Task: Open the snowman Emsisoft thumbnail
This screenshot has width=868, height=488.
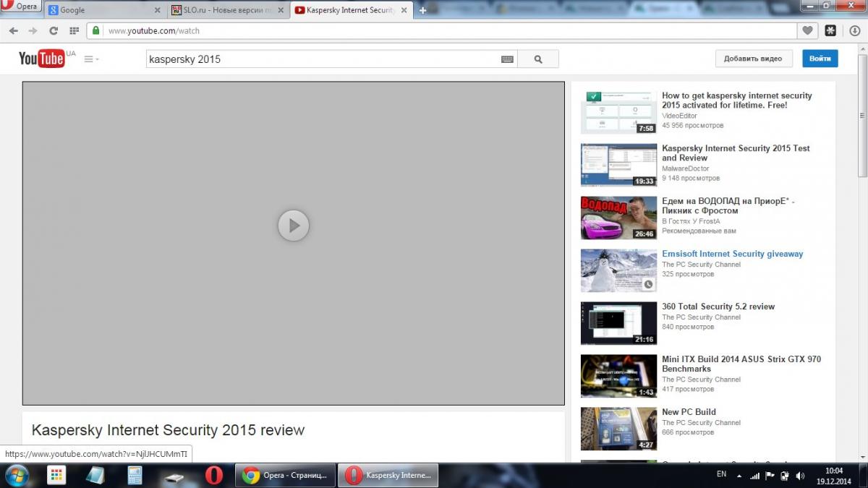Action: 618,270
